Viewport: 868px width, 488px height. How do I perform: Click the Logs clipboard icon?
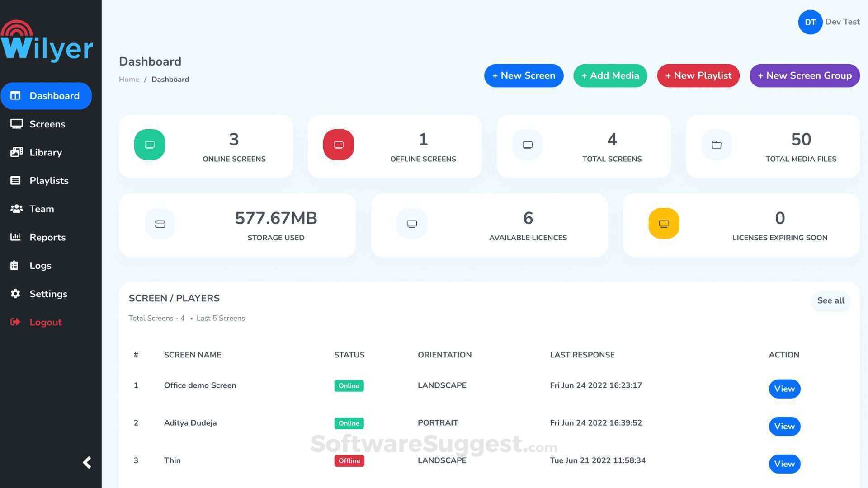[x=17, y=265]
